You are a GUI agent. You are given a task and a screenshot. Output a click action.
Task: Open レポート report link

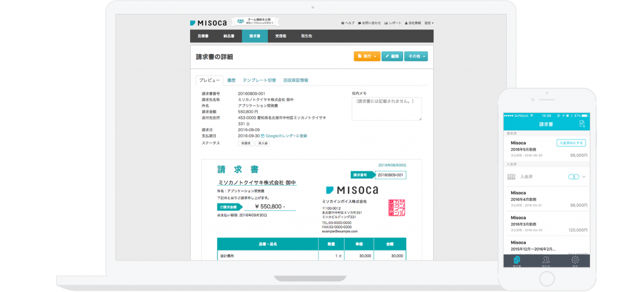coord(392,23)
